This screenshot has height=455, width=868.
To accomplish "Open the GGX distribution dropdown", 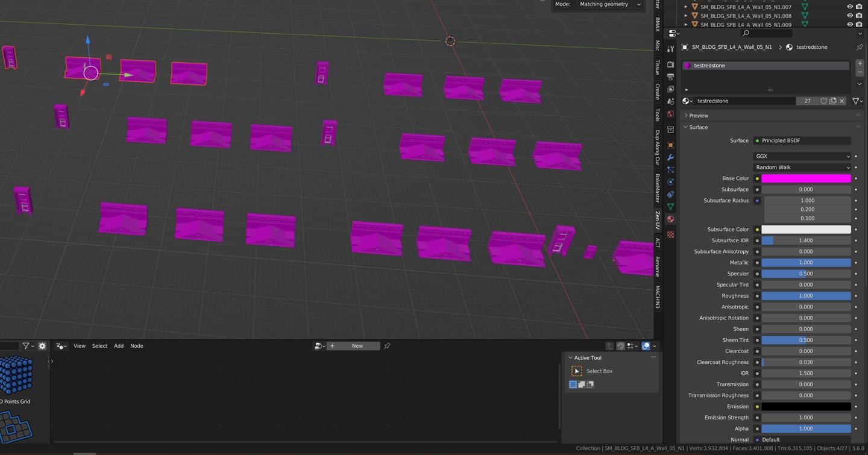I will tap(802, 156).
